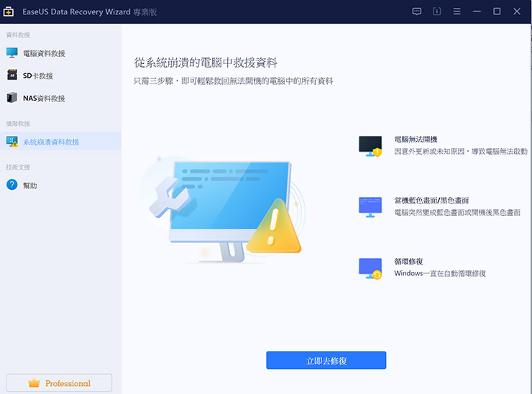Click the Professional upgrade button
The image size is (532, 394).
point(59,383)
